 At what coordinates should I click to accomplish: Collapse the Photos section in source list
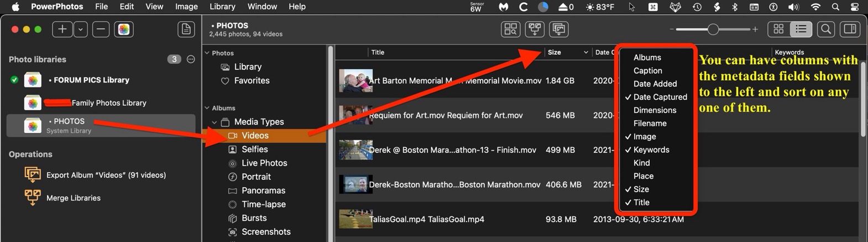point(207,53)
